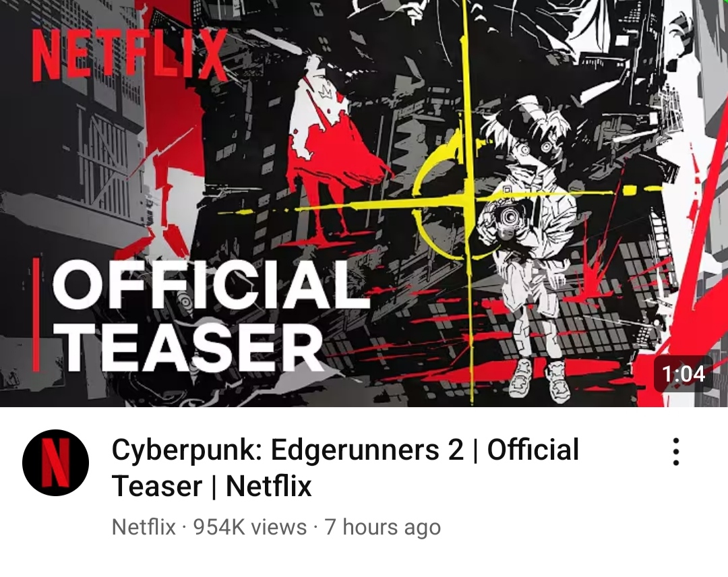Open the Cyberpunk: Edgerunners 2 video title
The width and height of the screenshot is (728, 577).
pyautogui.click(x=345, y=467)
